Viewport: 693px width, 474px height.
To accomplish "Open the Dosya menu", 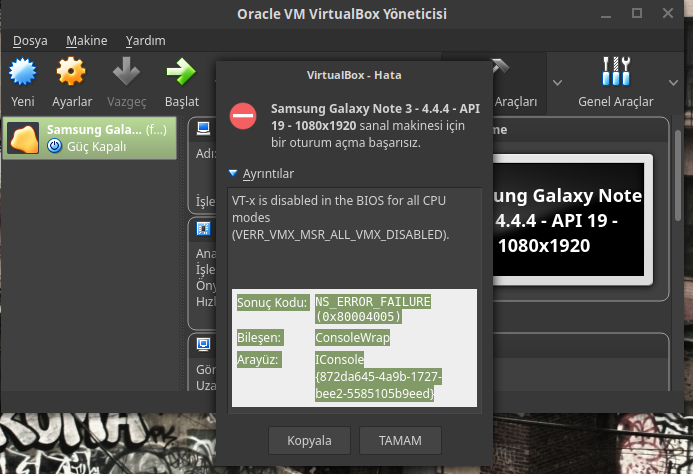I will pyautogui.click(x=30, y=41).
